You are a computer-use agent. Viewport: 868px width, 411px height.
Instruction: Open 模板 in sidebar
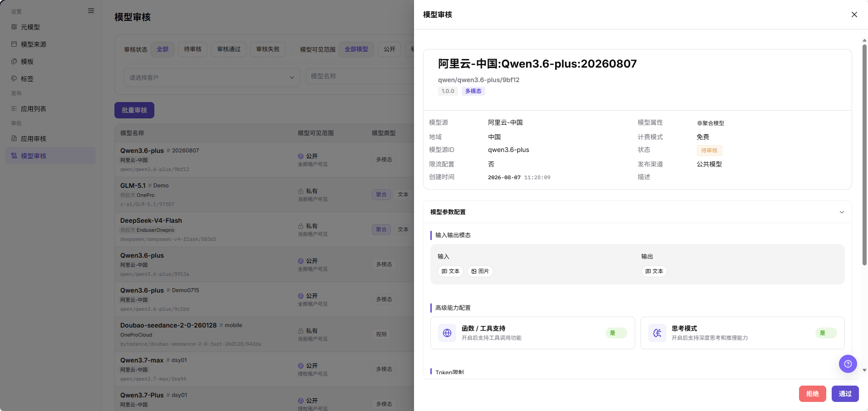(50, 62)
